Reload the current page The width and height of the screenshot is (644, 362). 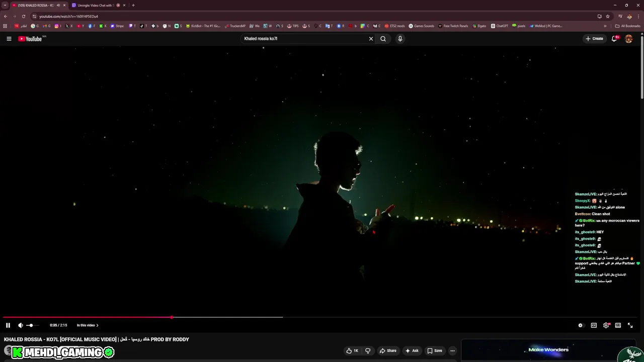point(23,16)
